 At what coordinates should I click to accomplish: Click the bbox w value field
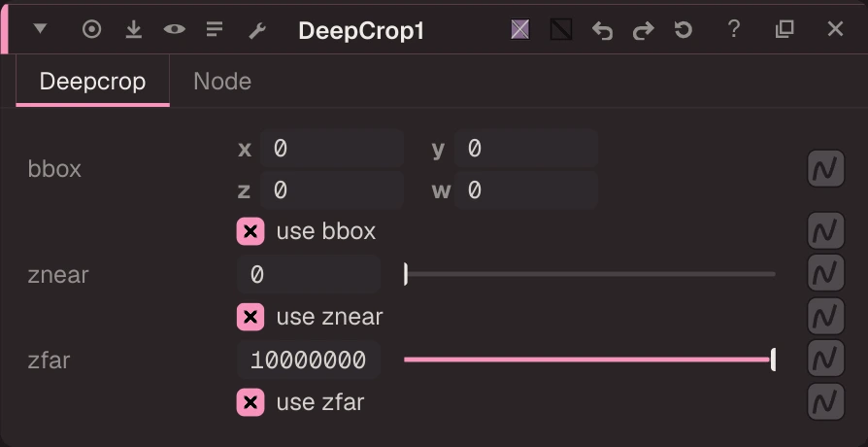click(x=525, y=190)
